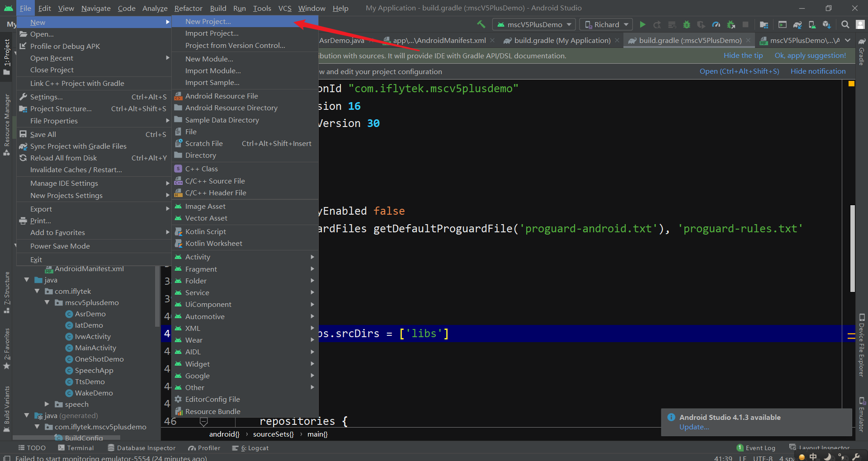Viewport: 868px width, 461px height.
Task: Click the Hide notification link
Action: pyautogui.click(x=818, y=71)
